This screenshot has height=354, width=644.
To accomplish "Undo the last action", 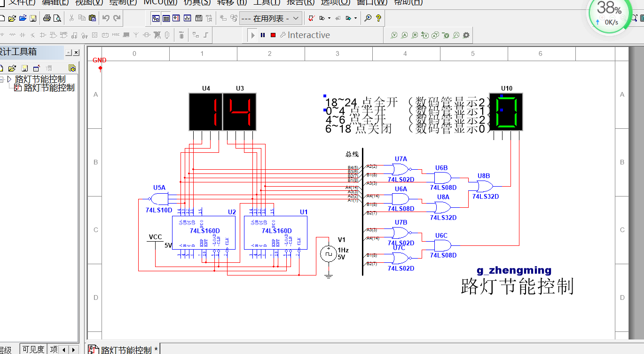I will [x=106, y=18].
